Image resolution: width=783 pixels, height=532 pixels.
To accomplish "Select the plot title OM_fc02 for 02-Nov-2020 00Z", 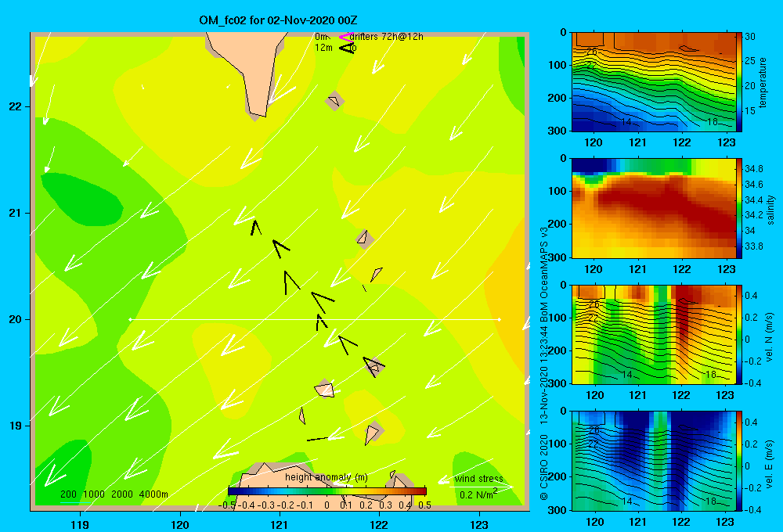I will (278, 20).
